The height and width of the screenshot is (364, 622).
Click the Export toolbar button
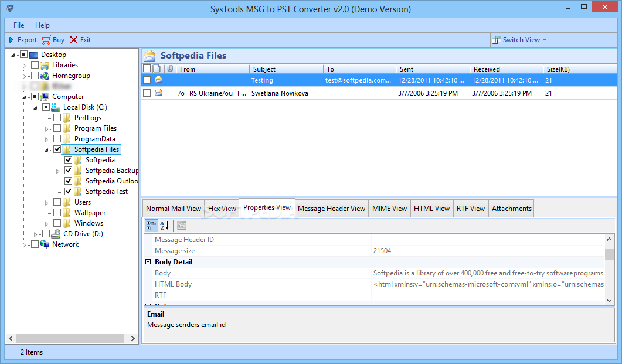pos(23,40)
